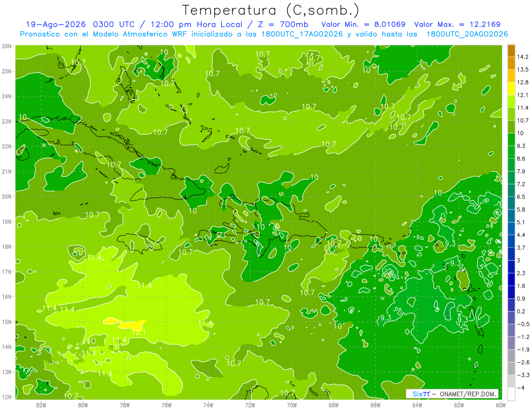The width and height of the screenshot is (532, 411).
Task: Click the longitude axis label '60W'
Action: click(501, 405)
